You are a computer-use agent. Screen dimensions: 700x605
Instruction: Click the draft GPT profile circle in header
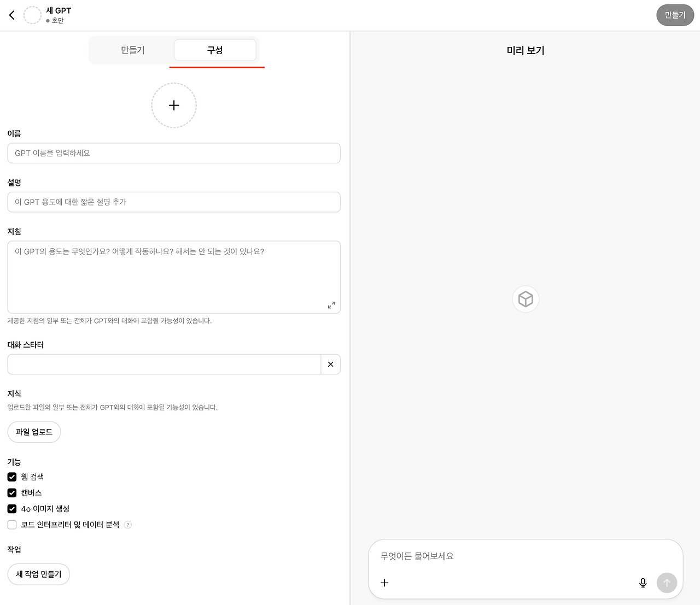click(32, 15)
